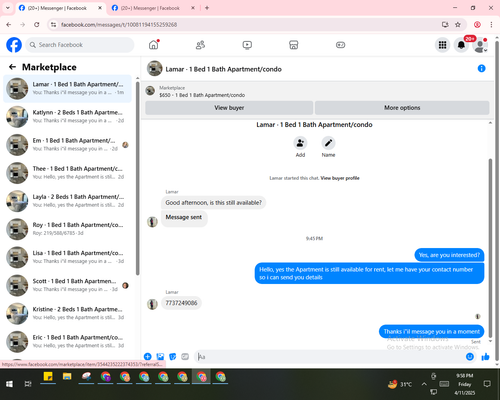Attach a photo using the image icon
Image resolution: width=500 pixels, height=400 pixels.
tap(160, 357)
